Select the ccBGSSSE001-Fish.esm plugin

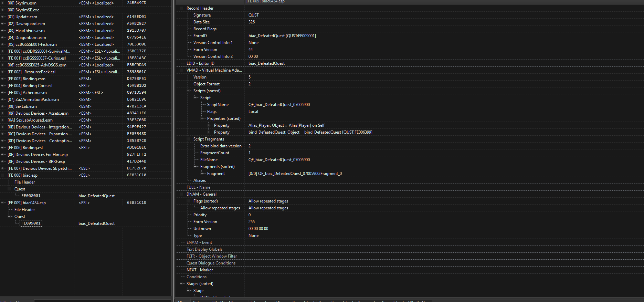[32, 44]
